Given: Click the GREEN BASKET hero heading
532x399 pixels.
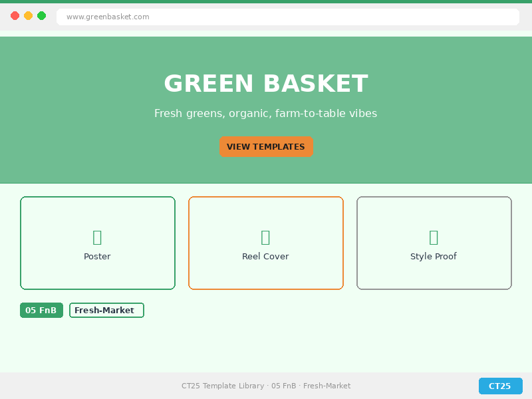Looking at the screenshot, I should pos(265,84).
